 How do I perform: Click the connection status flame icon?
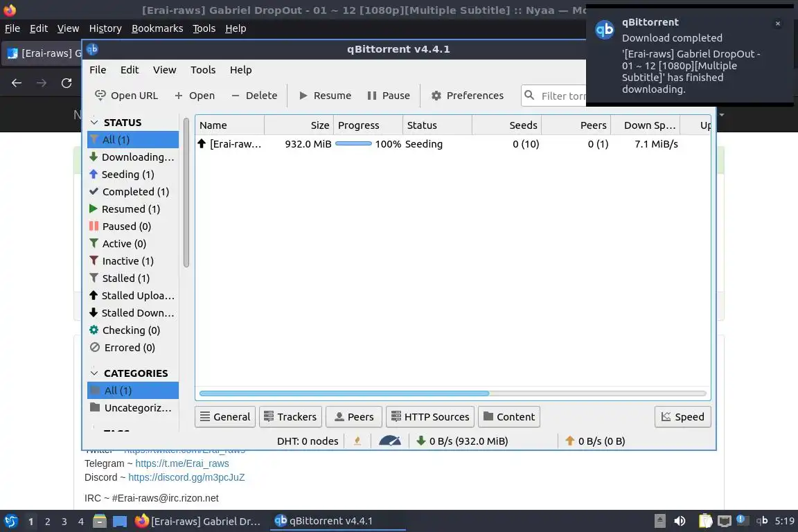point(357,441)
